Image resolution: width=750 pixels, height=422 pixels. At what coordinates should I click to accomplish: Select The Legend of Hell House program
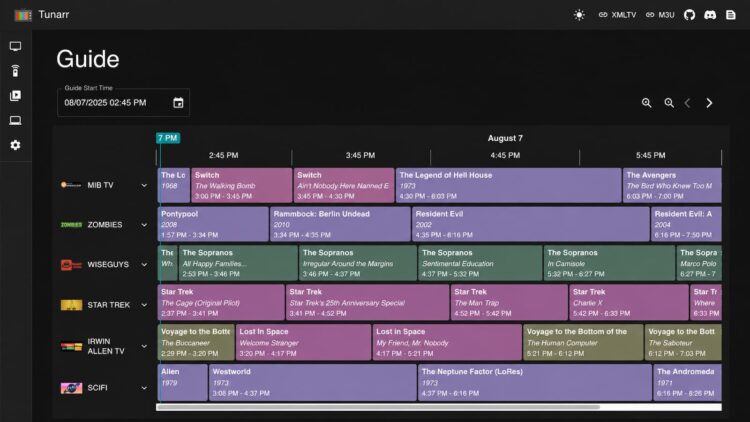tap(508, 185)
